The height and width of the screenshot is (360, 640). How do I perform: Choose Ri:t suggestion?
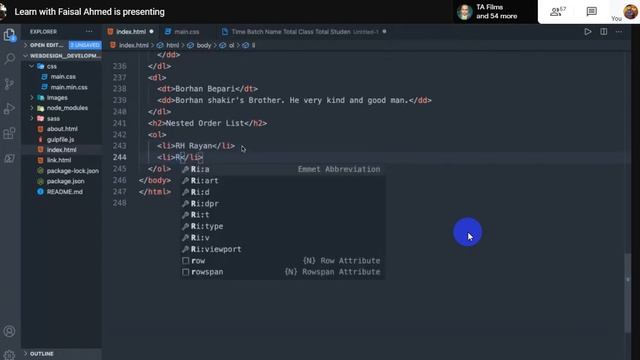coord(282,215)
